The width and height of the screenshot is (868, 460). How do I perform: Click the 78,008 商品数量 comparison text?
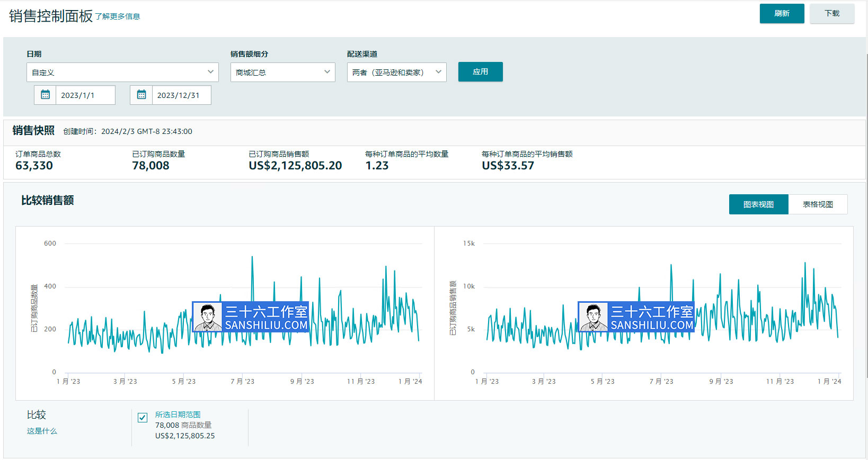pos(183,425)
